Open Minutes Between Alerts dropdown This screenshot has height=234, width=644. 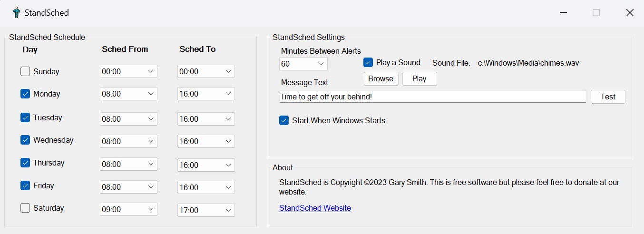[x=303, y=64]
